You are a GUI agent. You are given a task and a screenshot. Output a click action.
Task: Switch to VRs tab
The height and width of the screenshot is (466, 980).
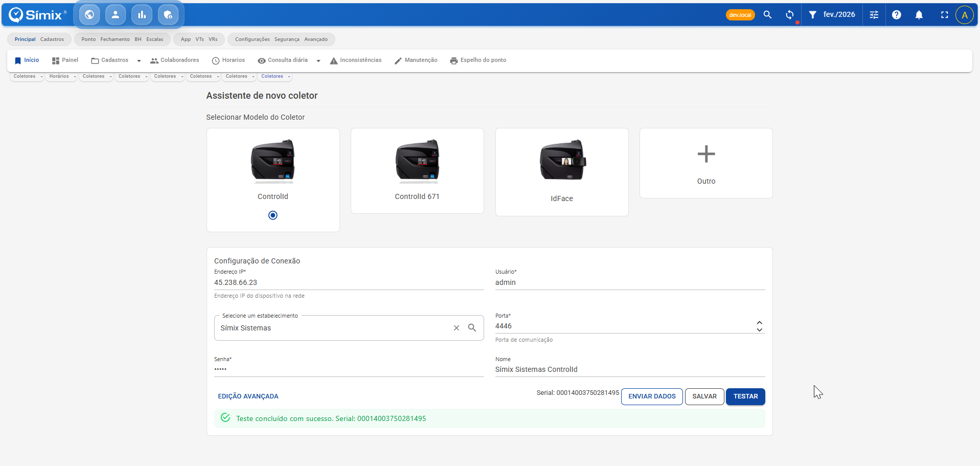(x=213, y=39)
